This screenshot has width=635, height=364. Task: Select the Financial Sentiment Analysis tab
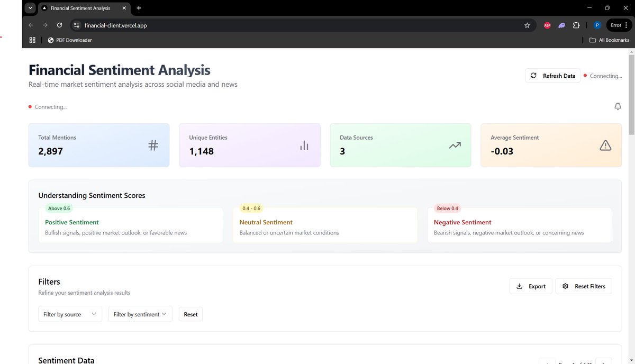(83, 8)
